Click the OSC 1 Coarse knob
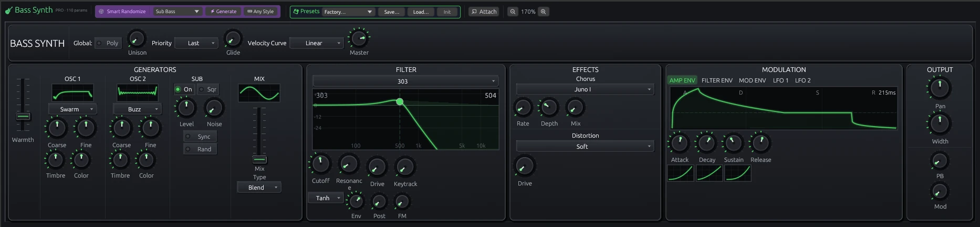The height and width of the screenshot is (227, 980). pos(57,128)
